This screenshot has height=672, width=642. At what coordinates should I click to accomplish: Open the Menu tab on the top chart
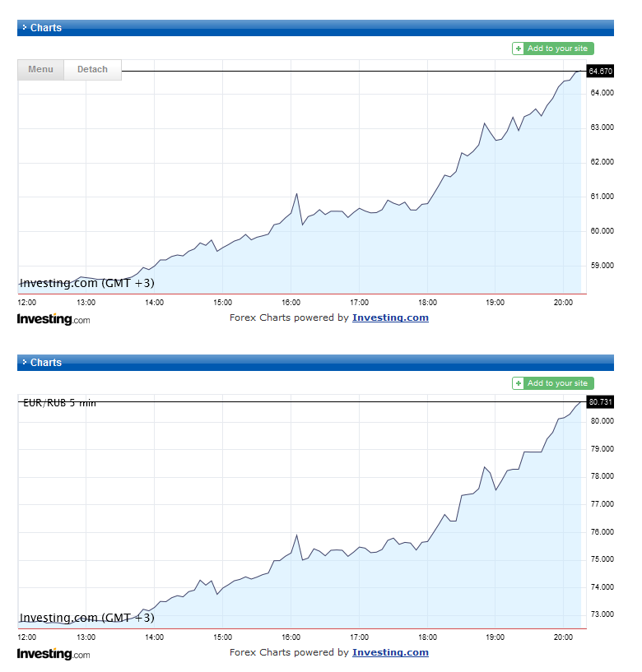[x=40, y=70]
